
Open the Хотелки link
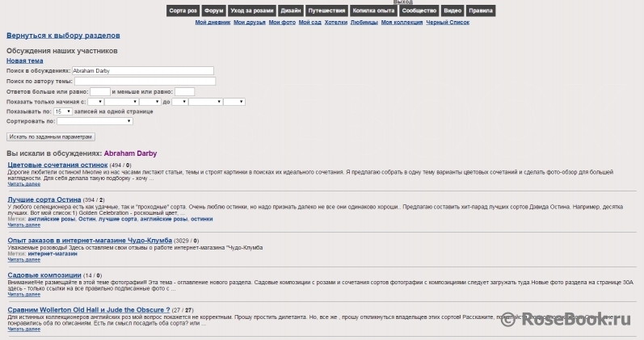(336, 23)
